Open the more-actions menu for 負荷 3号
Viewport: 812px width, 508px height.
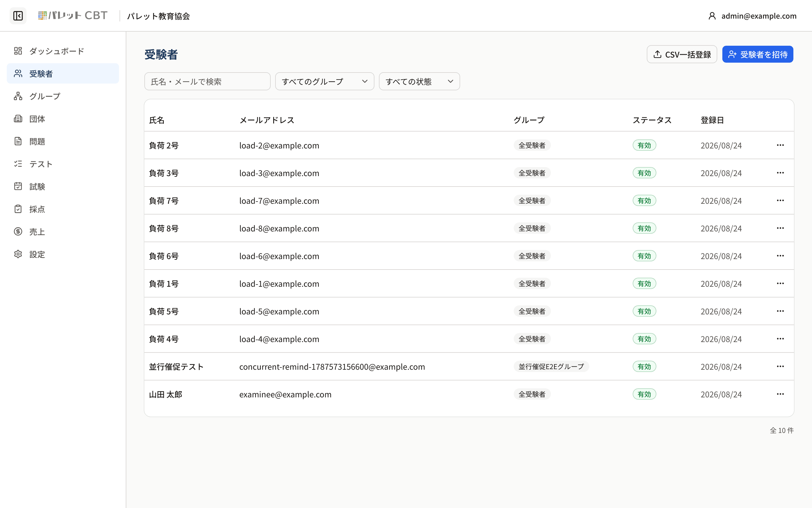click(780, 173)
